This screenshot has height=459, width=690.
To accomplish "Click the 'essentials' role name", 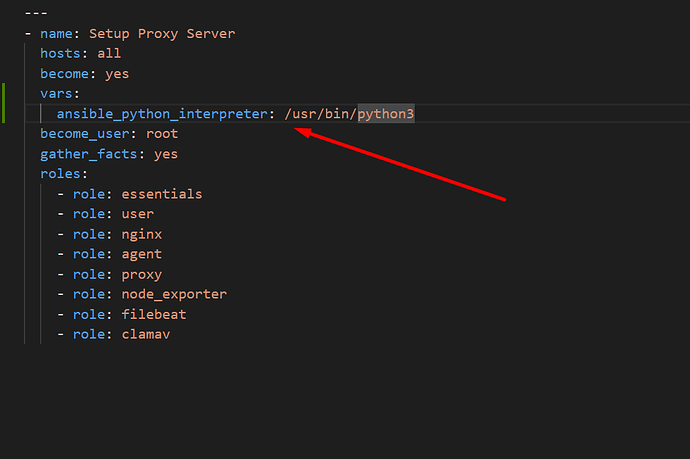I will tap(162, 194).
